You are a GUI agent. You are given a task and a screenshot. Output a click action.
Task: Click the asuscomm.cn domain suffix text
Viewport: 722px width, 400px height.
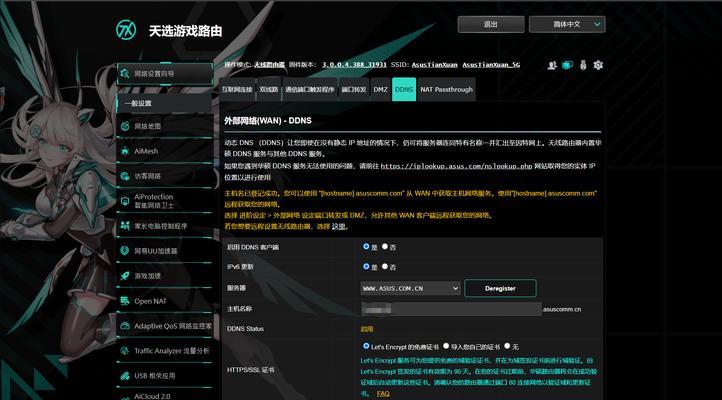click(x=562, y=309)
